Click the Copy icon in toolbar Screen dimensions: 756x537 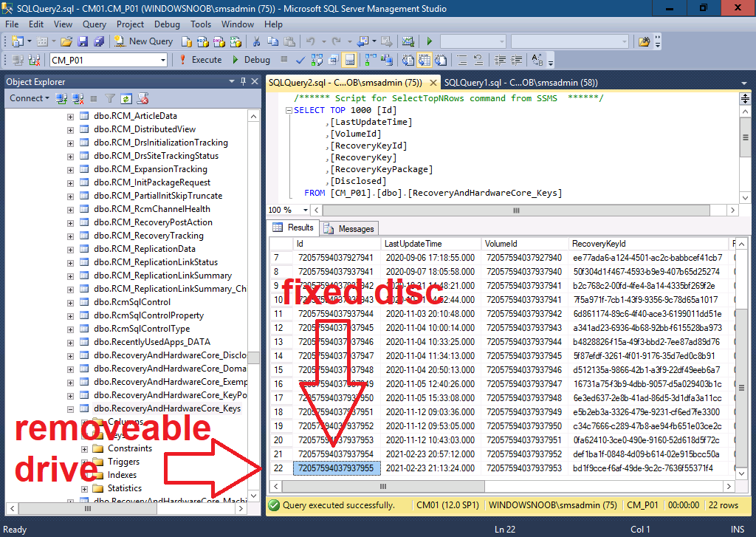click(x=273, y=41)
